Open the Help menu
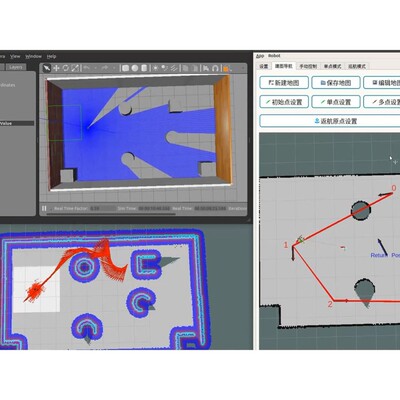This screenshot has height=400, width=400. [x=51, y=56]
